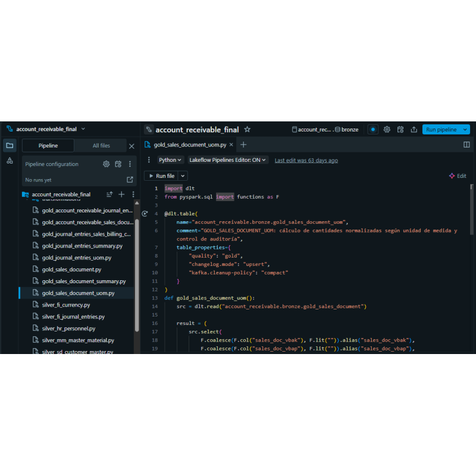Click the plus icon to add a file
The width and height of the screenshot is (476, 476).
pos(121,194)
